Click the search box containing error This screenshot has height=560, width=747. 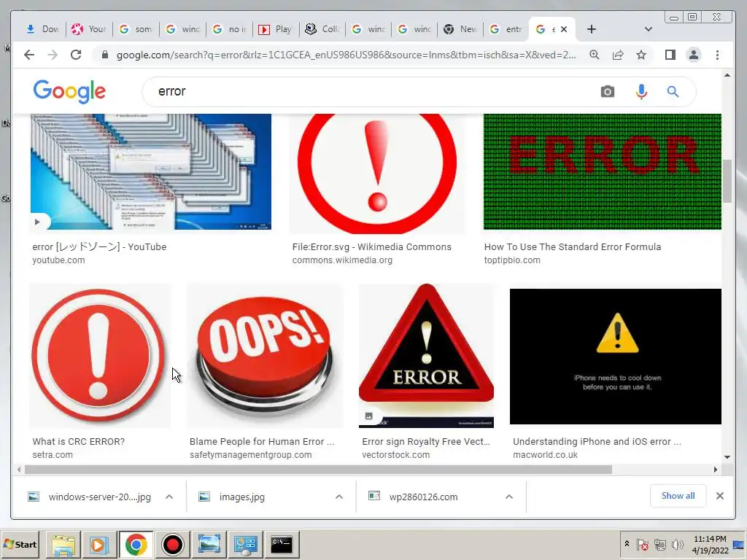tap(371, 91)
